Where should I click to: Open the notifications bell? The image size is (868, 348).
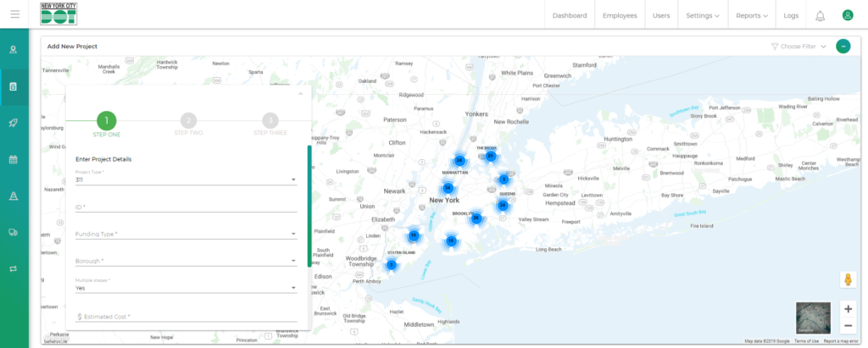(x=820, y=15)
